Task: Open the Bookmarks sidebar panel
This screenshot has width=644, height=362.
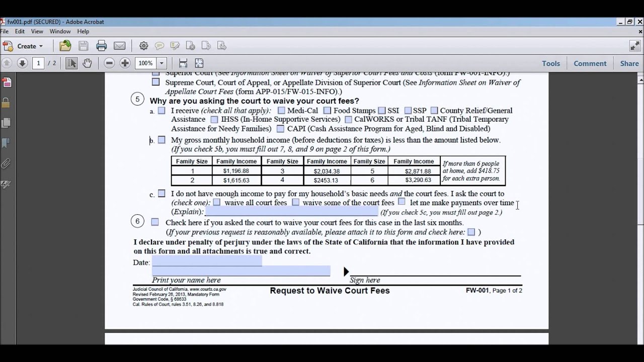Action: click(6, 143)
